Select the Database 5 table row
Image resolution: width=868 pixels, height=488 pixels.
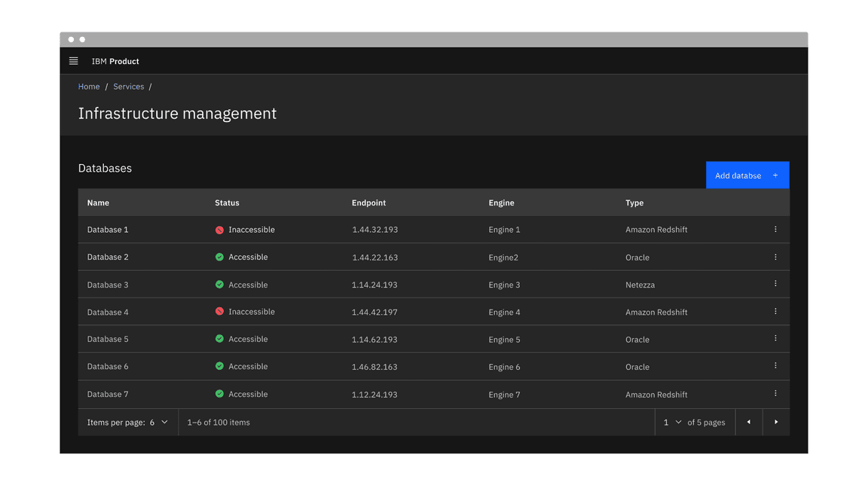click(x=108, y=339)
